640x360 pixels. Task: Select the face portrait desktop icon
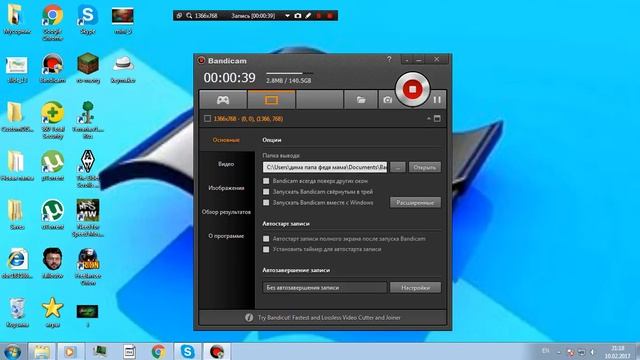tap(52, 263)
